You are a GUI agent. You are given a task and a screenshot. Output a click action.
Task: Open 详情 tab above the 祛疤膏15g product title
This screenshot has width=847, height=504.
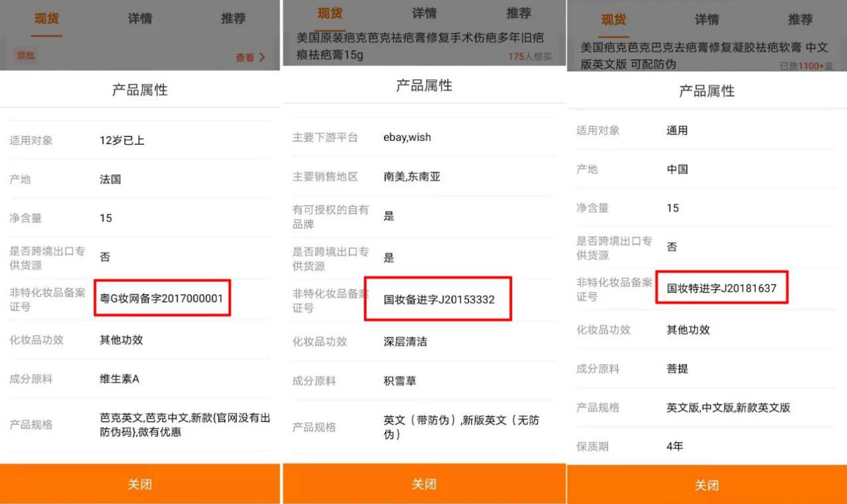[426, 13]
